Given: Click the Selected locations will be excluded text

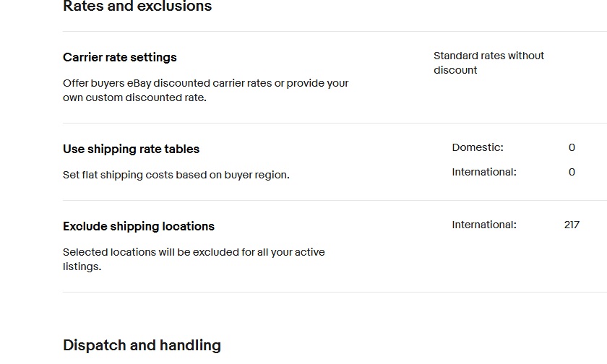Looking at the screenshot, I should [x=194, y=252].
